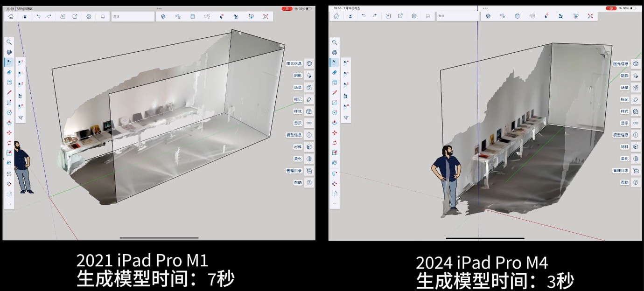Select the Rotate tool on the M1 toolbar
Viewport: 644px width, 291px height.
(x=9, y=143)
